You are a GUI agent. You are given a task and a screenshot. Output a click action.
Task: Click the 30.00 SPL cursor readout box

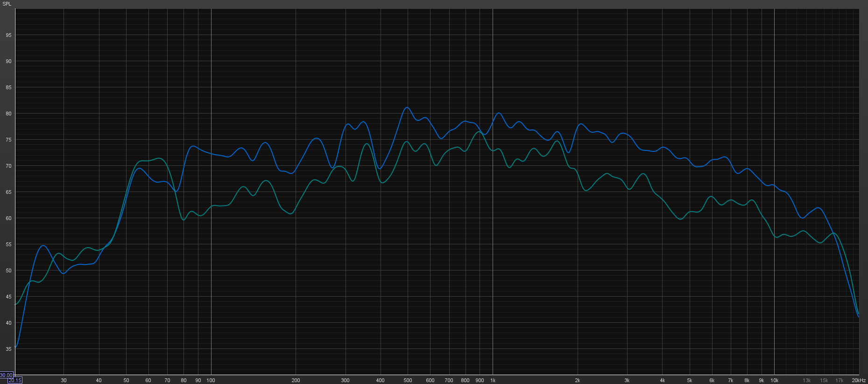pyautogui.click(x=7, y=375)
